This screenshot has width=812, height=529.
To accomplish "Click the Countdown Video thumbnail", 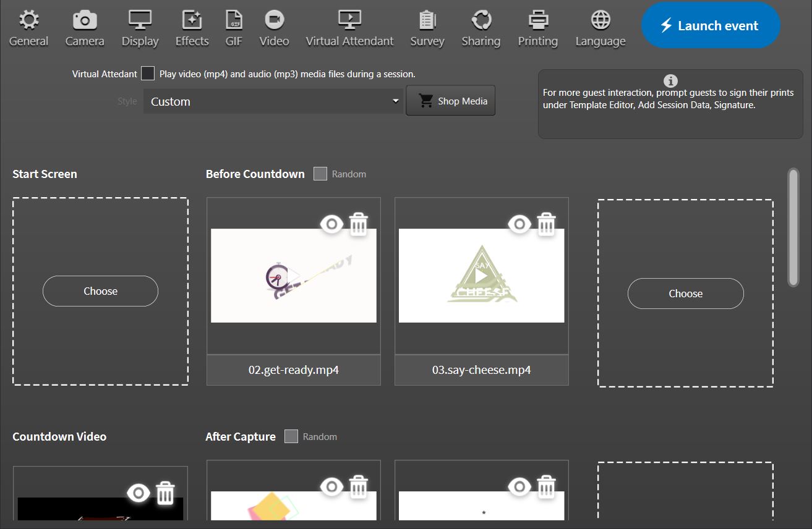I will click(x=100, y=509).
